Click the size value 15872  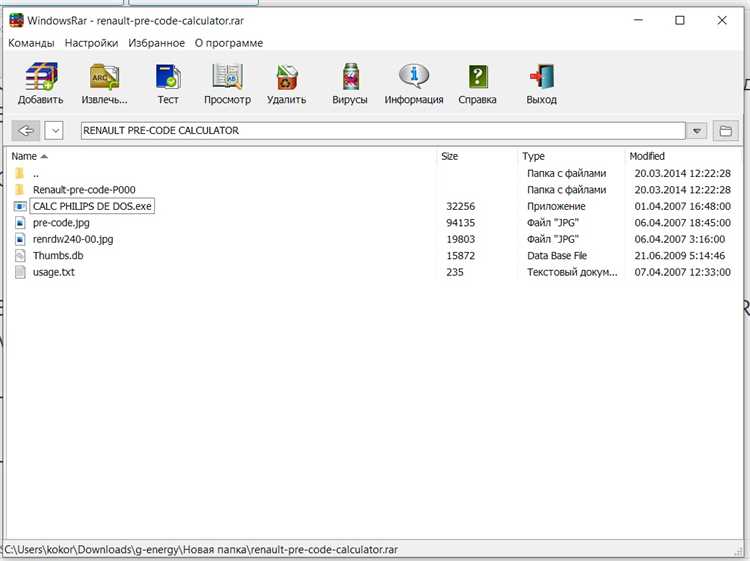click(x=461, y=255)
